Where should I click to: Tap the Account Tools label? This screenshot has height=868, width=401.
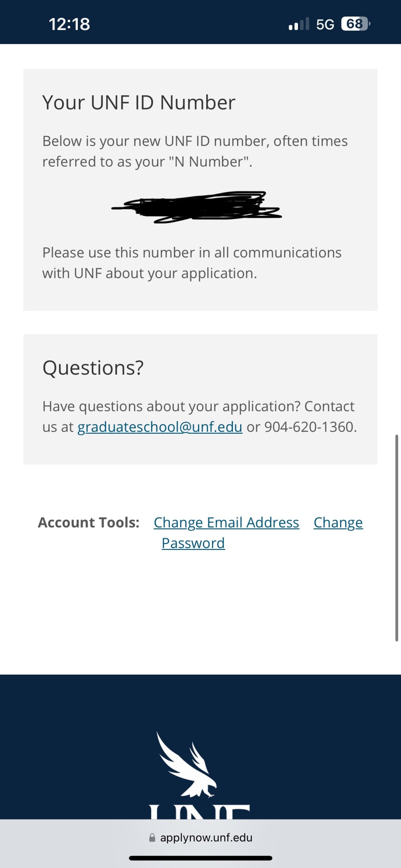pyautogui.click(x=89, y=522)
